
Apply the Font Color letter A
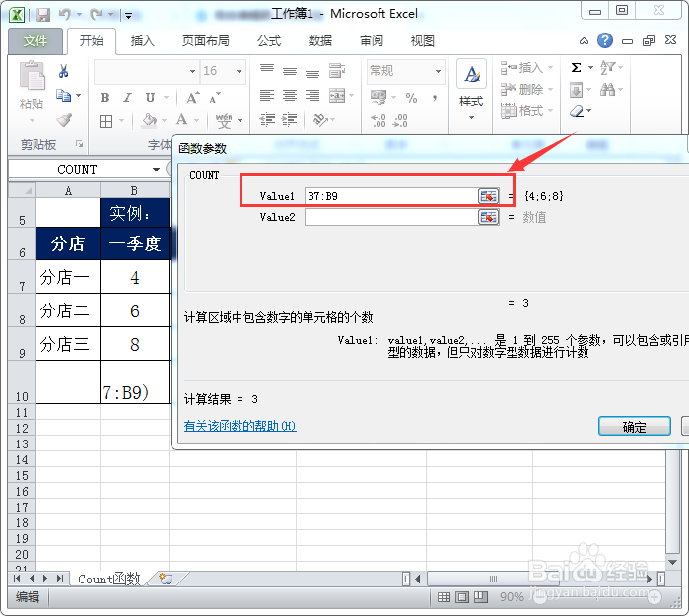[x=181, y=120]
